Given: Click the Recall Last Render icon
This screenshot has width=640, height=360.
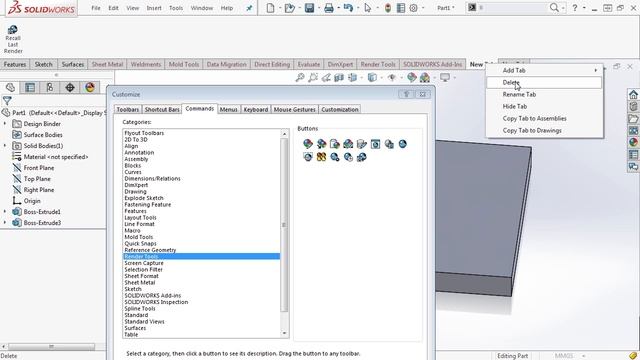Looking at the screenshot, I should [x=13, y=29].
